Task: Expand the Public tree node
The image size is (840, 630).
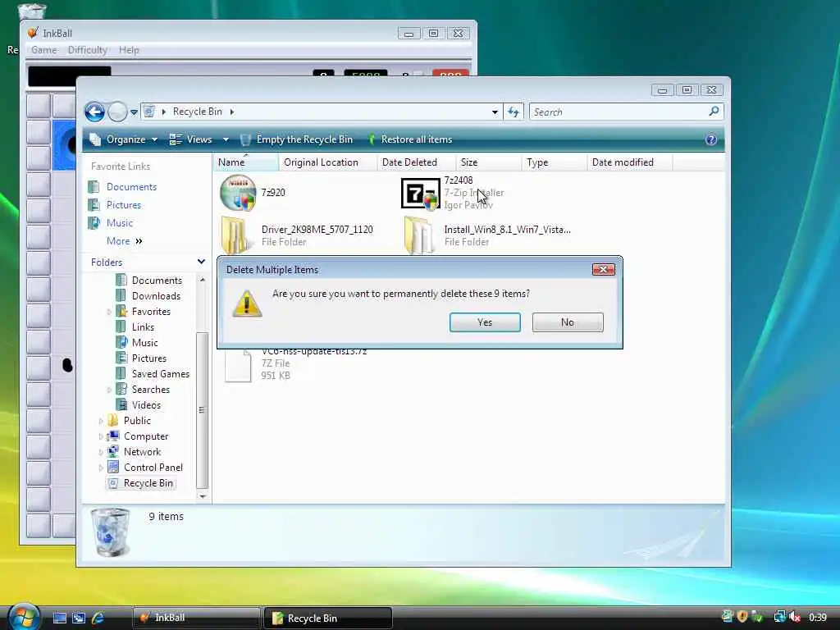Action: (101, 421)
